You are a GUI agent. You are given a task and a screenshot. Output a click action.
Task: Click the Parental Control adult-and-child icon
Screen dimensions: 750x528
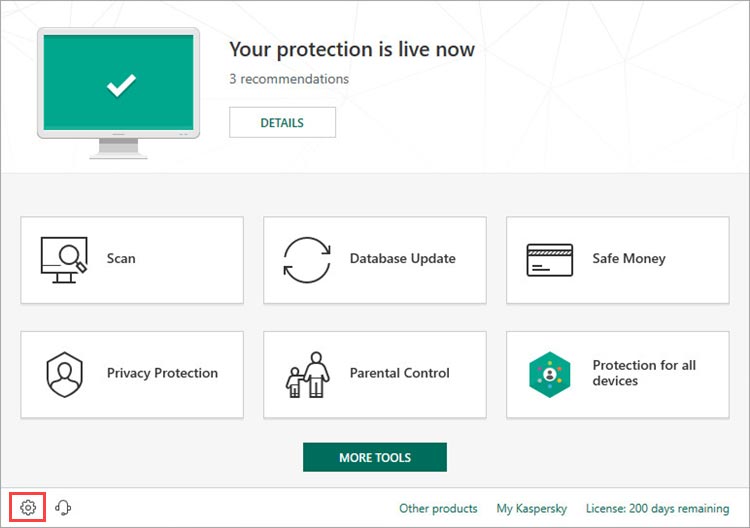[308, 374]
